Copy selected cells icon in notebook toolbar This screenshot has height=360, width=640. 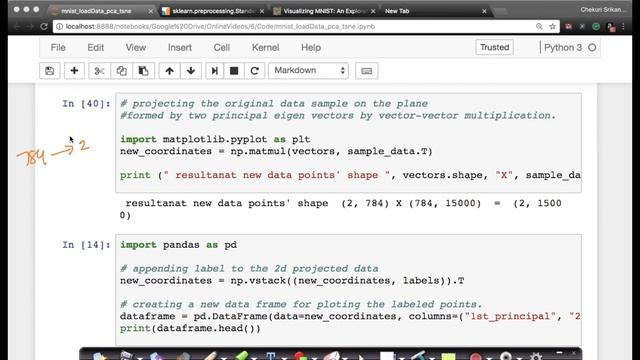(121, 71)
